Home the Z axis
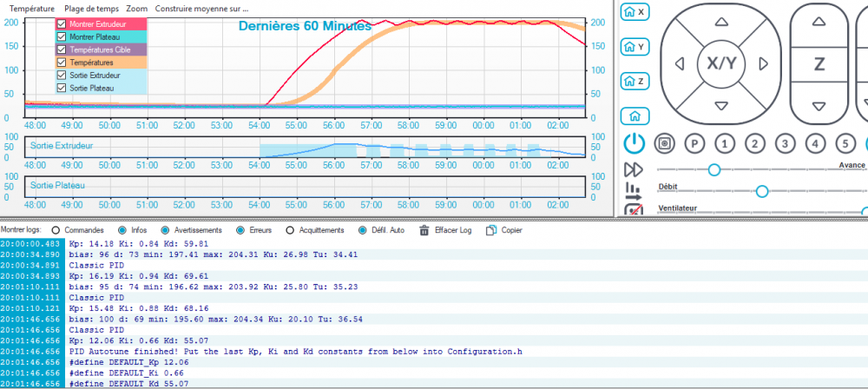Screen dimensions: 868x389 coord(635,82)
